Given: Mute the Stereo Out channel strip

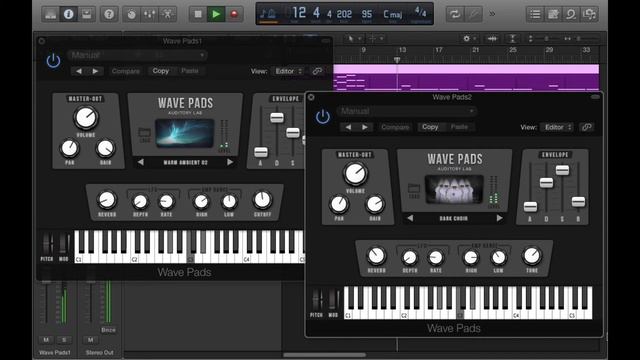Looking at the screenshot, I should pos(91,340).
